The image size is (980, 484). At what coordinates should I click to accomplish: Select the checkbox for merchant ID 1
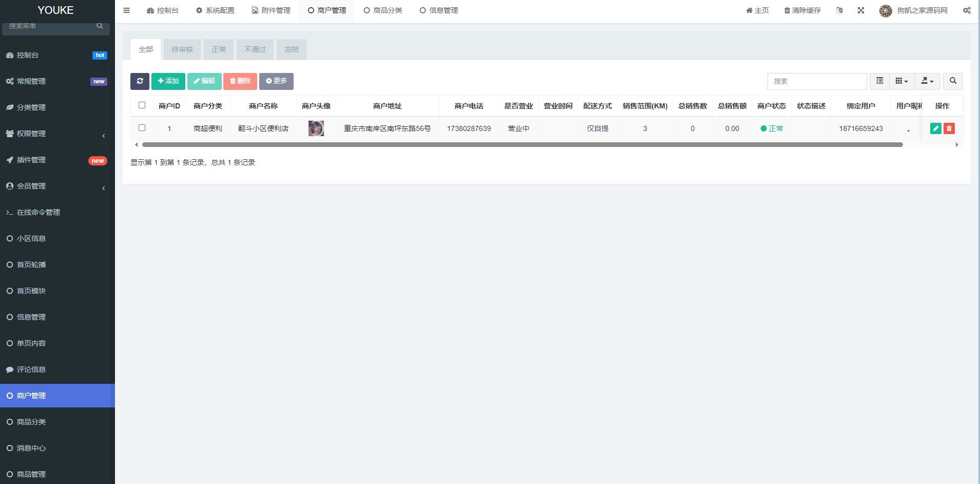pos(142,128)
